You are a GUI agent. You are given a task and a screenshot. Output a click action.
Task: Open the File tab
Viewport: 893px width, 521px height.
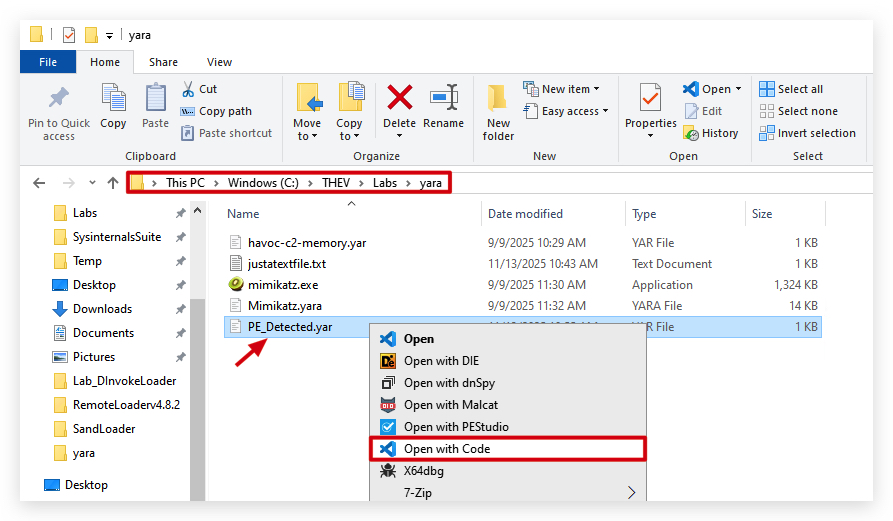pos(48,62)
